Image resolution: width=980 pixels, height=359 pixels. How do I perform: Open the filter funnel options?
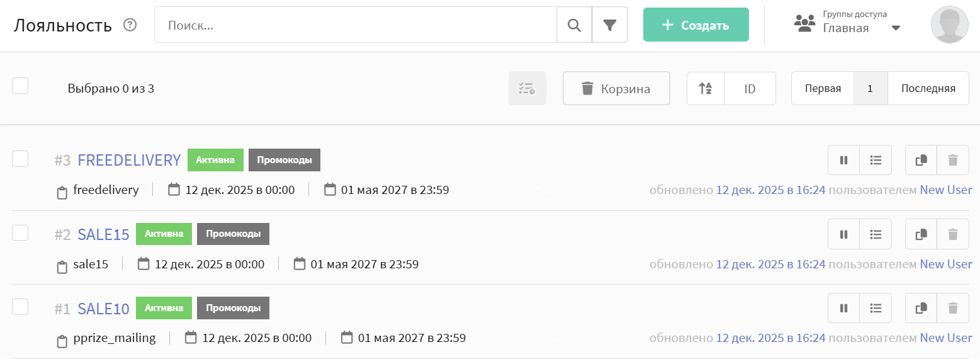(x=609, y=25)
